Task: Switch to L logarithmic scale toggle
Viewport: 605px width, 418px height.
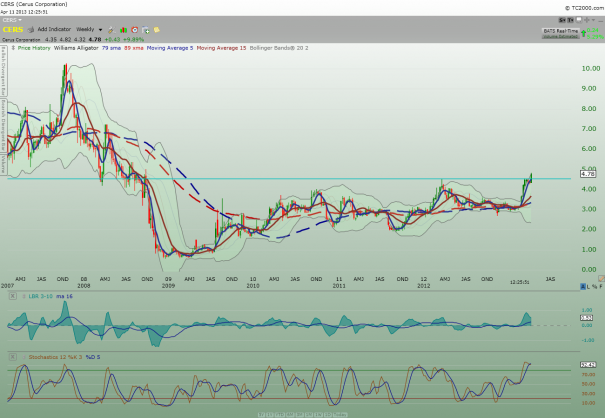Action: click(588, 286)
